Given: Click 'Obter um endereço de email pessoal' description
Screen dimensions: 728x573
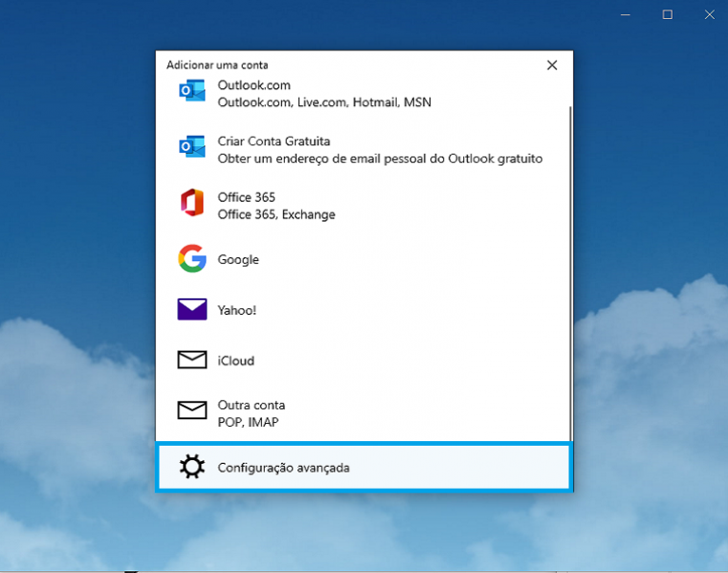Looking at the screenshot, I should tap(380, 159).
